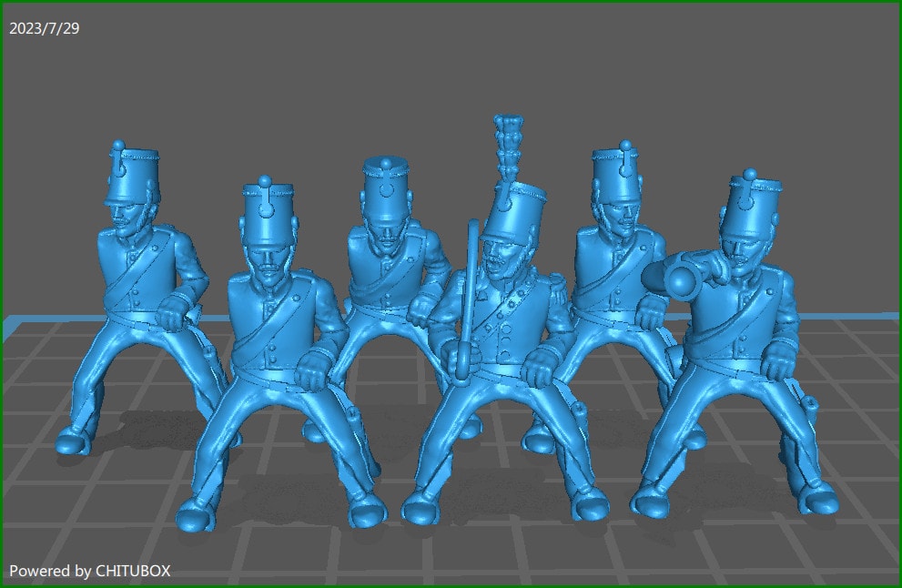This screenshot has height=588, width=902.
Task: Click the pompom atop the bugler's shako
Action: (x=750, y=175)
